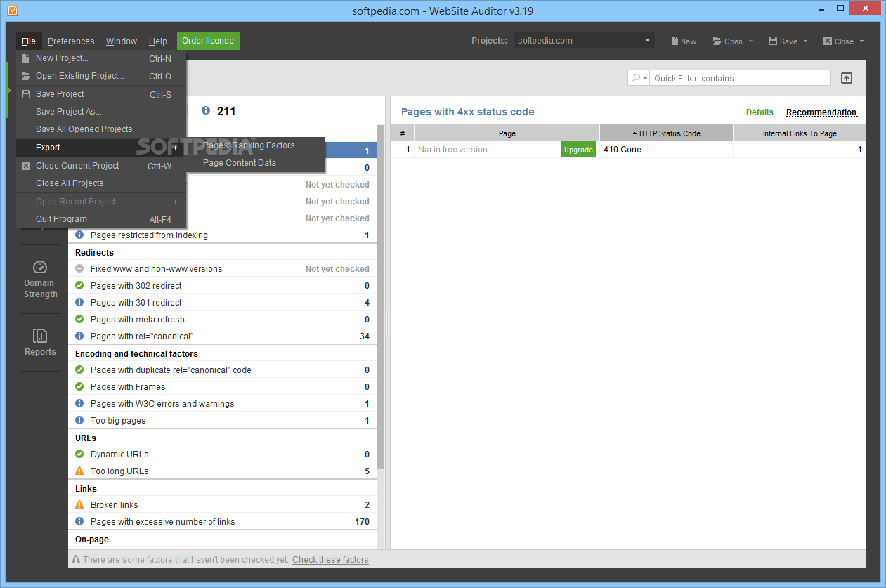Click the Save toolbar button
This screenshot has width=886, height=588.
[783, 41]
